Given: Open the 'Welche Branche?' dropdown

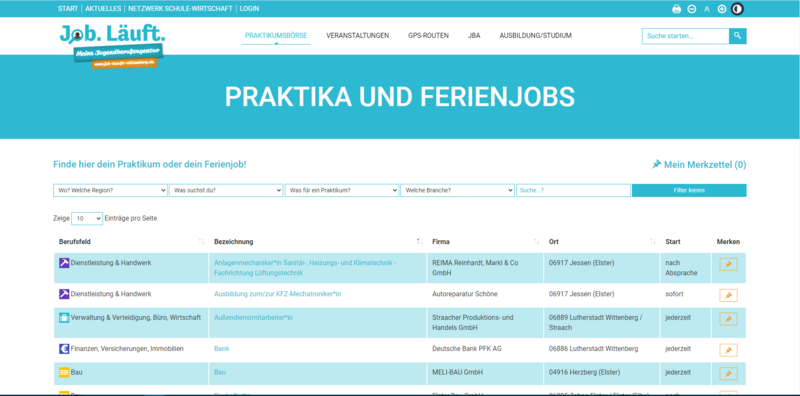Looking at the screenshot, I should pyautogui.click(x=458, y=190).
